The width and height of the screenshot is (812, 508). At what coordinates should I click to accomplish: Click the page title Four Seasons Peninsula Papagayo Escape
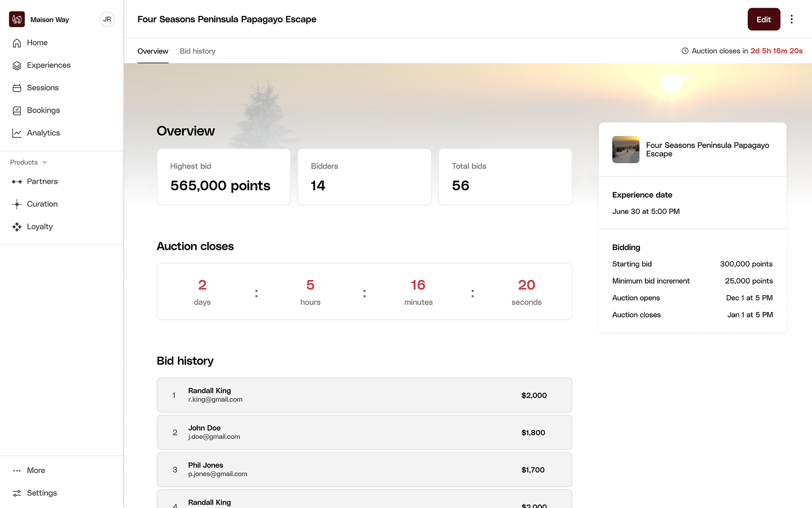click(x=227, y=19)
